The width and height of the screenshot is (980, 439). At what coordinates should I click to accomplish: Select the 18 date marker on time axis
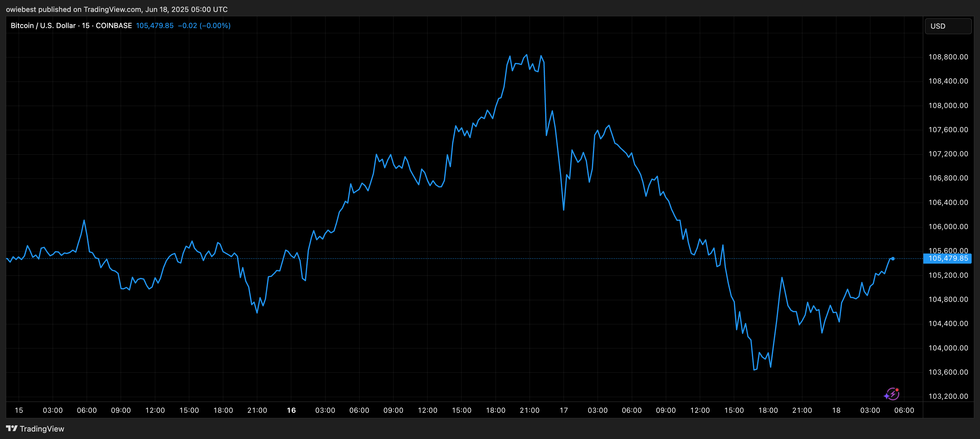pyautogui.click(x=836, y=410)
